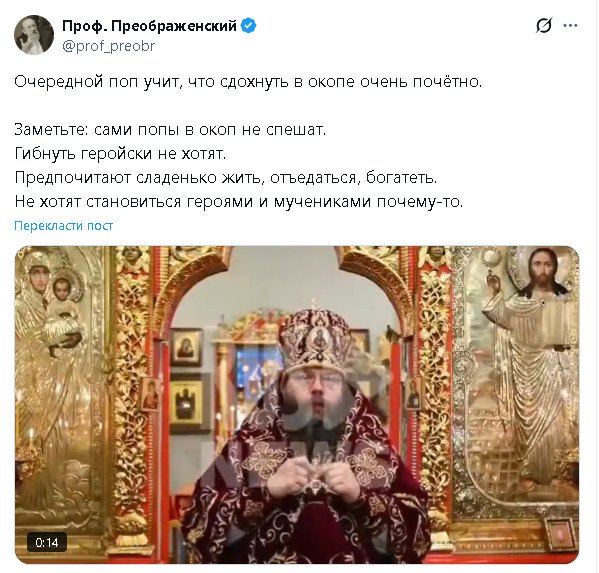Open the Grok explain-post icon
This screenshot has height=573, width=599.
click(x=544, y=26)
